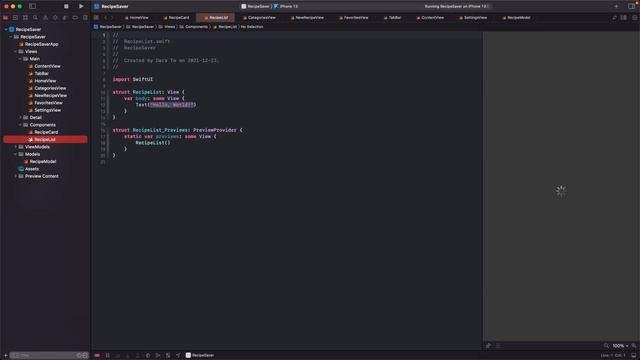Image resolution: width=640 pixels, height=360 pixels.
Task: Stop the running RecipeSaver app
Action: 66,7
